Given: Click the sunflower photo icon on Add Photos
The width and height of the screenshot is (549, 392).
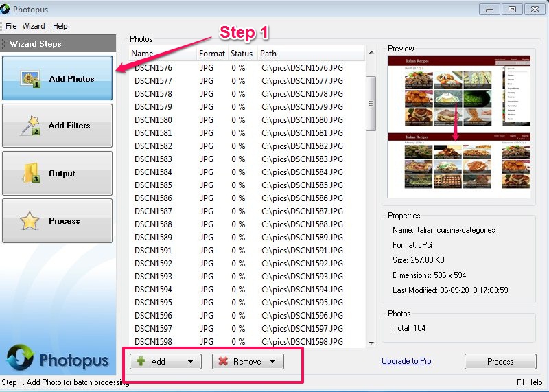Looking at the screenshot, I should [30, 79].
